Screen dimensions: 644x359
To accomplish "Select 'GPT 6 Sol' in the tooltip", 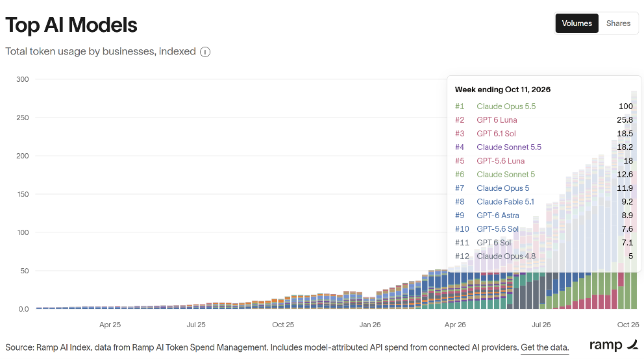I will pos(493,243).
